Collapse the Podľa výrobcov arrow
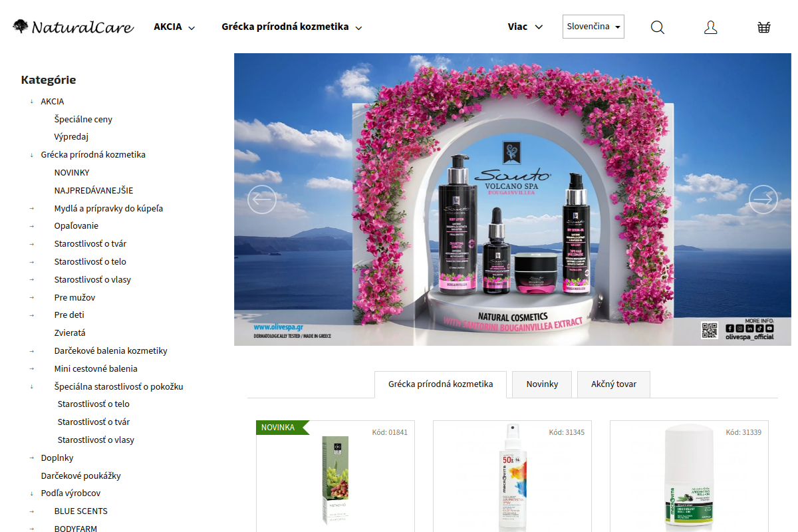 (x=31, y=493)
